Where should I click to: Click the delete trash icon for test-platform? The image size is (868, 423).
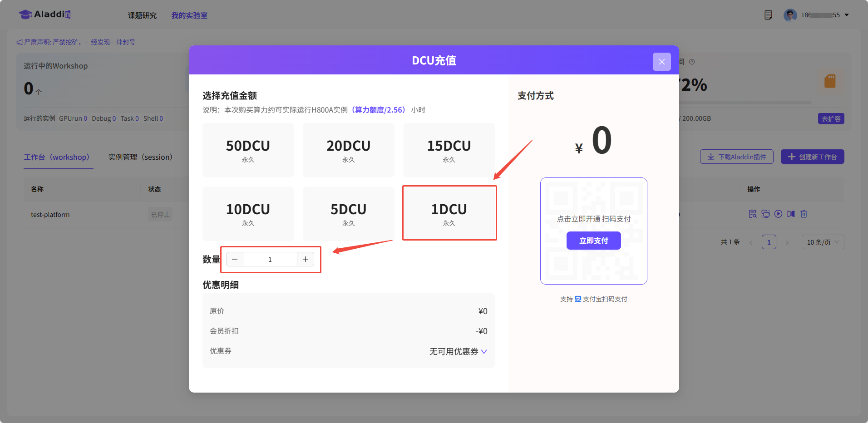pyautogui.click(x=804, y=214)
